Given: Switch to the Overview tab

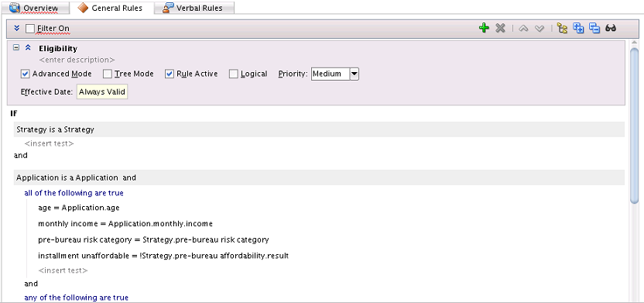Looking at the screenshot, I should point(35,8).
